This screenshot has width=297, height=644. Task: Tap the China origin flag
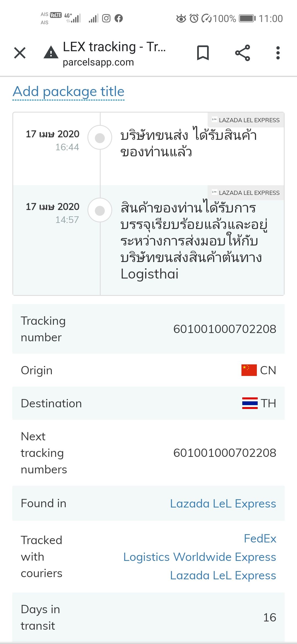249,370
